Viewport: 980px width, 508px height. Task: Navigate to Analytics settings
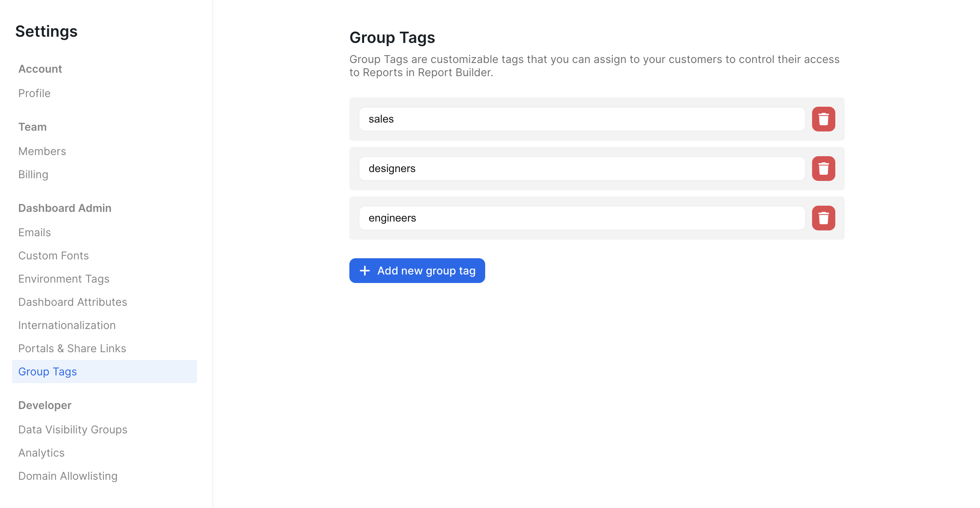(41, 453)
